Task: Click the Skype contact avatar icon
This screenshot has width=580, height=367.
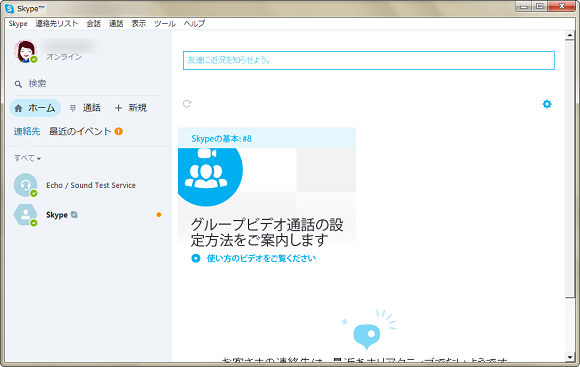Action: (26, 215)
